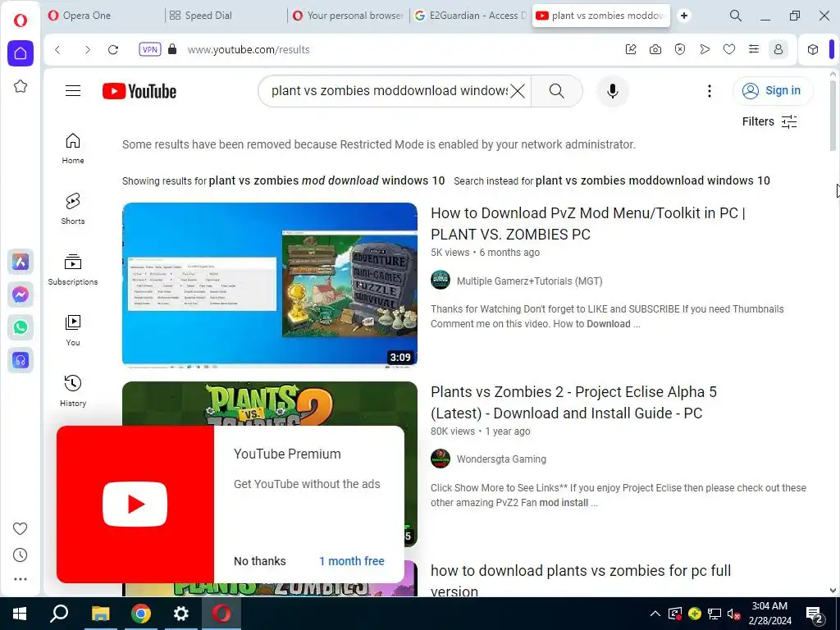Screen dimensions: 840x630
Task: Play the PvZ Mod Menu video thumbnail
Action: 269,285
